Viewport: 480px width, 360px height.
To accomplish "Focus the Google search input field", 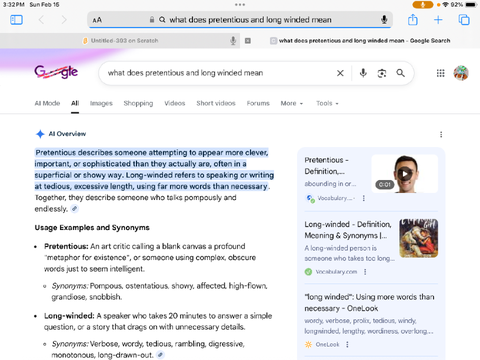I will (220, 73).
